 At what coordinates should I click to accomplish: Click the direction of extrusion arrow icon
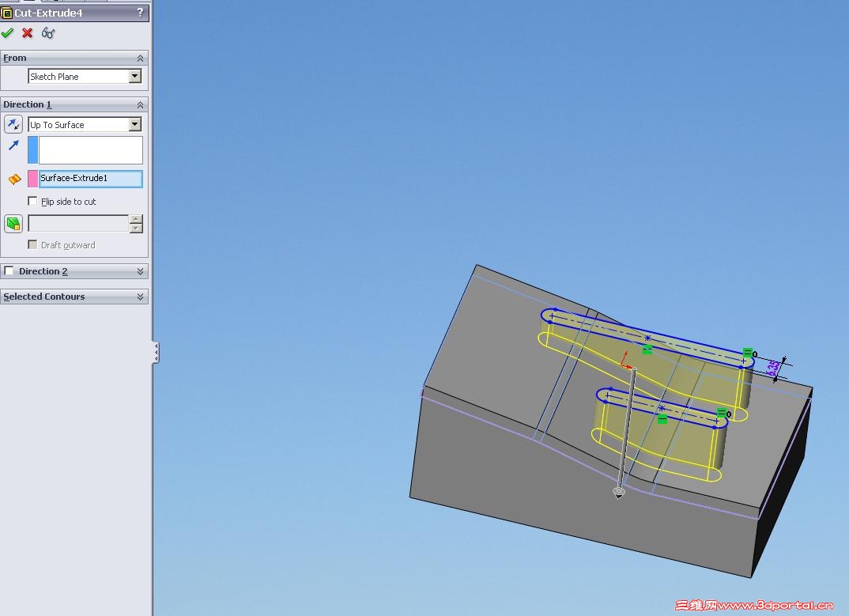pyautogui.click(x=14, y=145)
